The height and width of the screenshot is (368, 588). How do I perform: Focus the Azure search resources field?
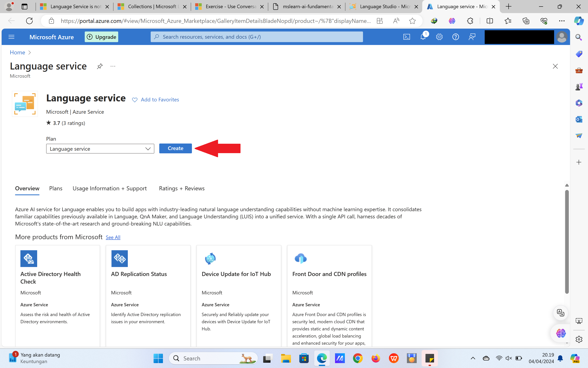point(257,37)
